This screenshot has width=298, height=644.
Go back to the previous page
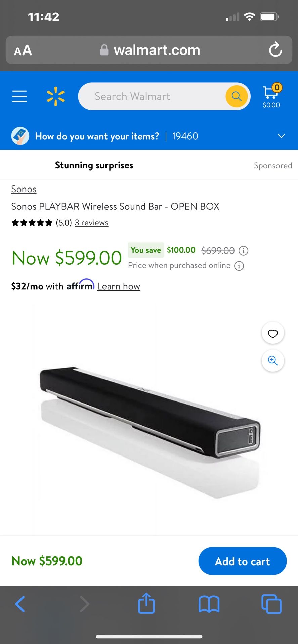(20, 604)
